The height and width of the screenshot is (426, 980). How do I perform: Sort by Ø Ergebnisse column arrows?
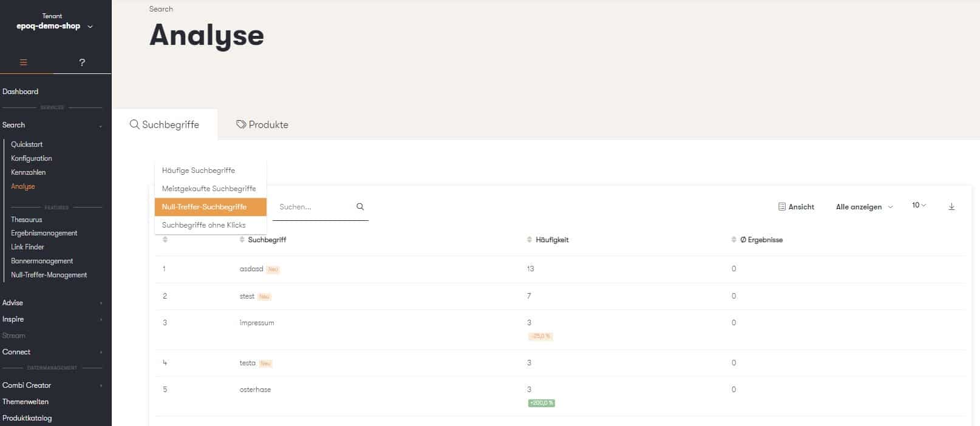tap(734, 240)
